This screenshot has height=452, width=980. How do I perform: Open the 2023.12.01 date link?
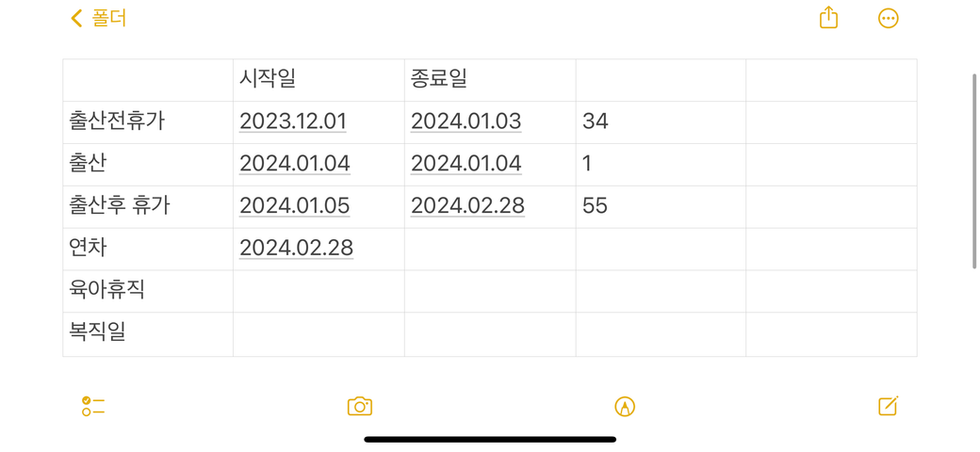coord(293,121)
